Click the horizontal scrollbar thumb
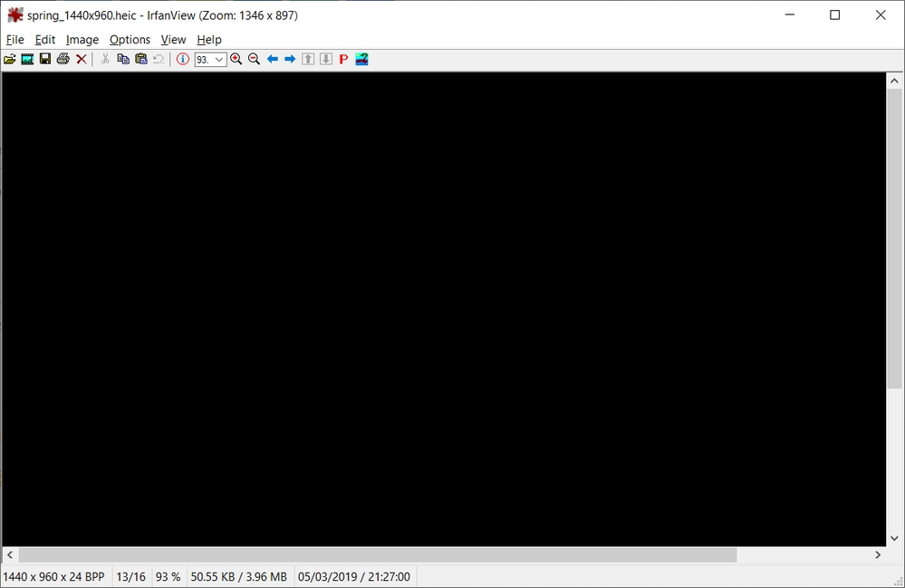 pyautogui.click(x=378, y=554)
